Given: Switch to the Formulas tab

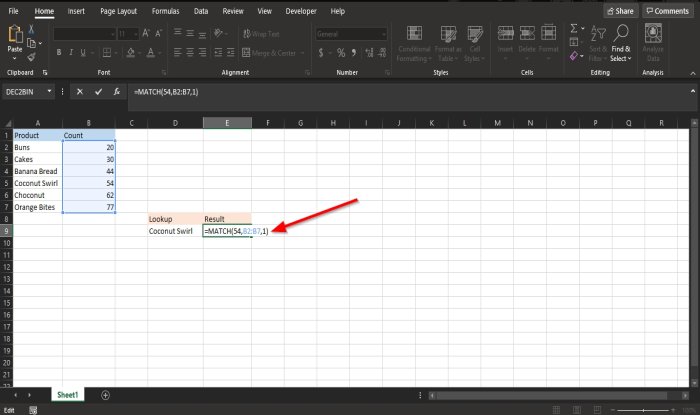Looking at the screenshot, I should [165, 11].
